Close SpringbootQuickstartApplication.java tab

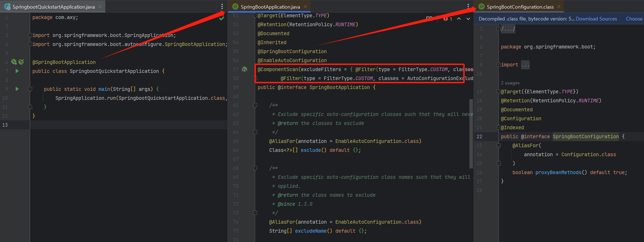click(x=100, y=6)
